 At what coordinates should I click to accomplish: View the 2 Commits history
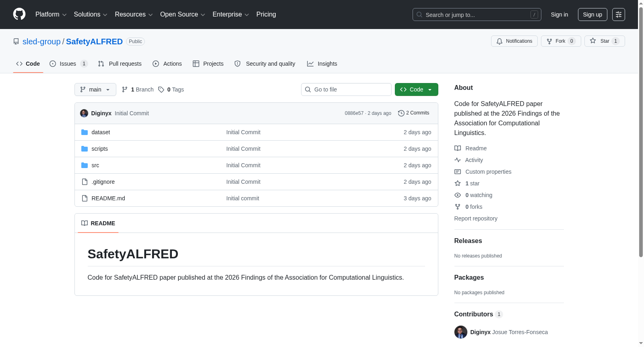(414, 113)
